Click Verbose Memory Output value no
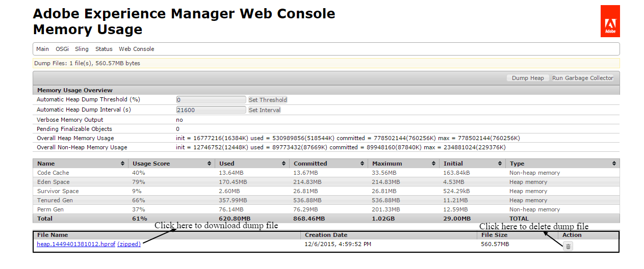 [x=179, y=120]
